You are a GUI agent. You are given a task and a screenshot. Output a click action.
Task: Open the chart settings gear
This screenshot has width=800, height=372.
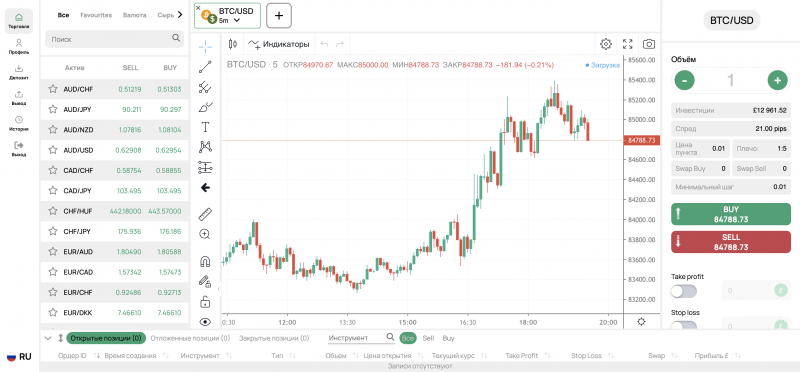tap(606, 44)
